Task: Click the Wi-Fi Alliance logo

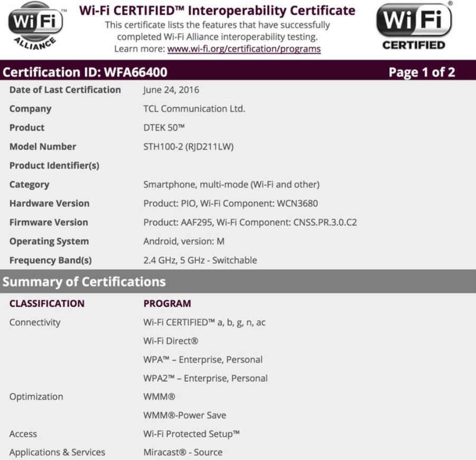Action: 35,26
